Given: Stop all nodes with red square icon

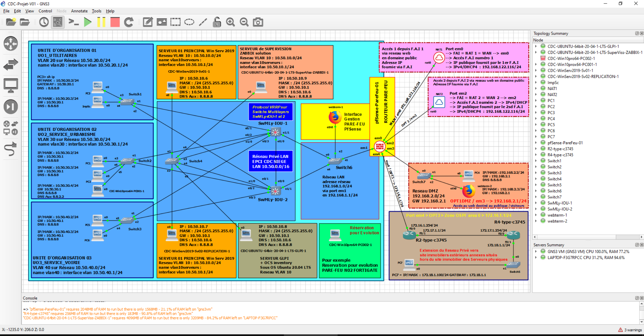Looking at the screenshot, I should (115, 22).
